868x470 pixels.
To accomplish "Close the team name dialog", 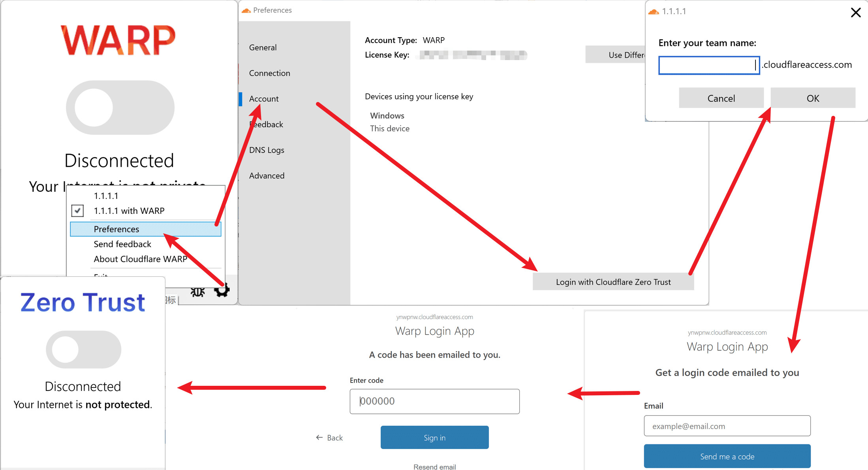I will coord(855,13).
